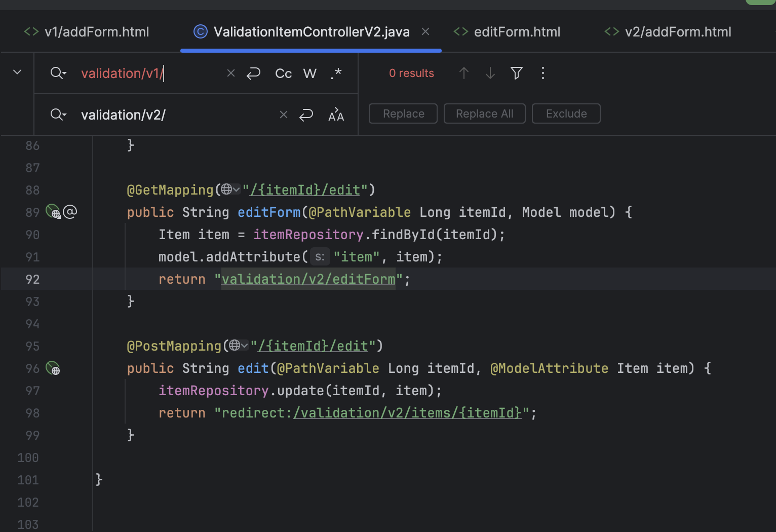Toggle Preserve Case option

[336, 115]
